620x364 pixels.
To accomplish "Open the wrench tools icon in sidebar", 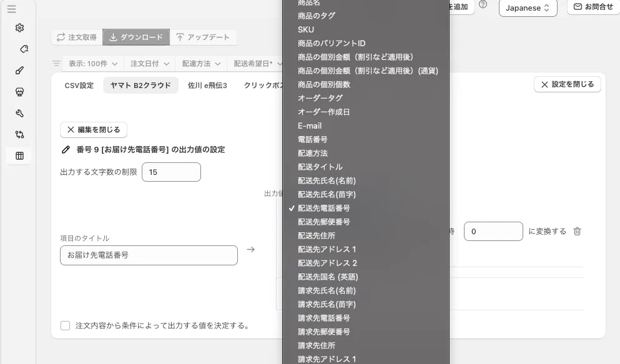I will coord(19,113).
